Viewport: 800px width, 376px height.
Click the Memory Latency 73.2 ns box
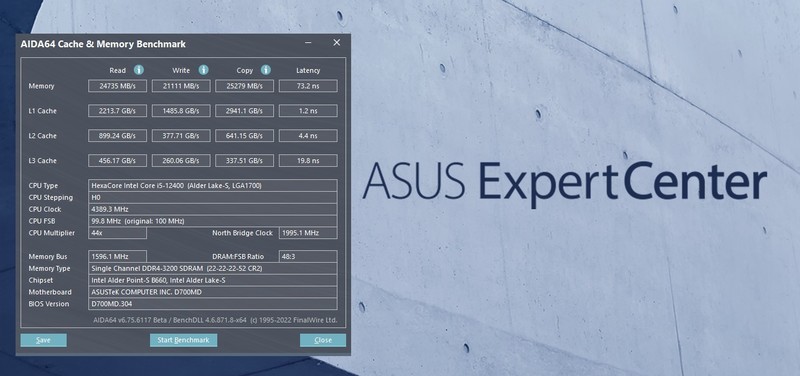pyautogui.click(x=308, y=86)
